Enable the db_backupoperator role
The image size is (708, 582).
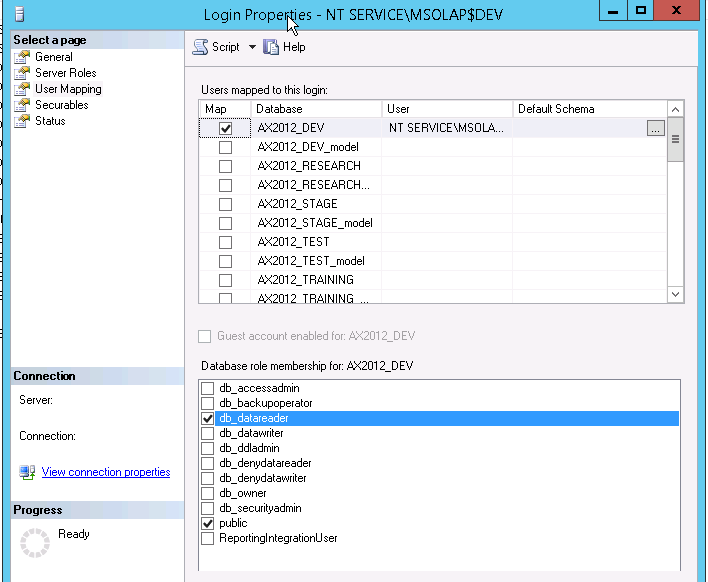click(207, 403)
